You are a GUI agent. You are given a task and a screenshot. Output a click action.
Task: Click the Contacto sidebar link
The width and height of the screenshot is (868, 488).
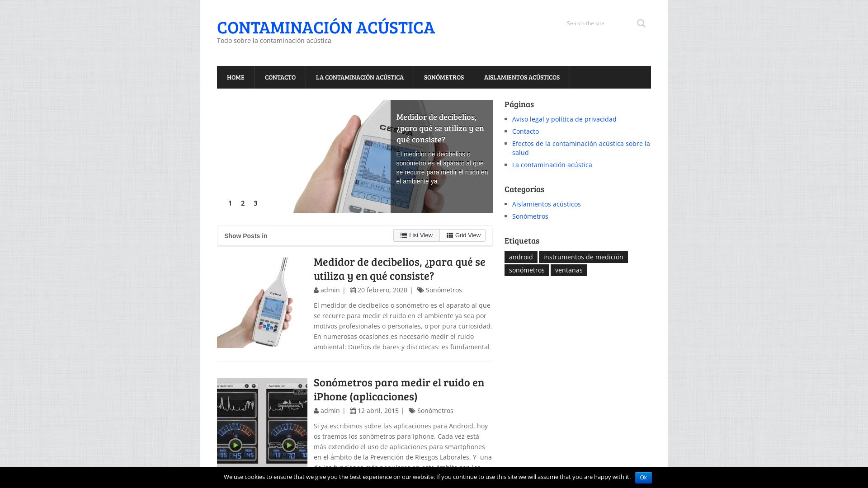525,131
